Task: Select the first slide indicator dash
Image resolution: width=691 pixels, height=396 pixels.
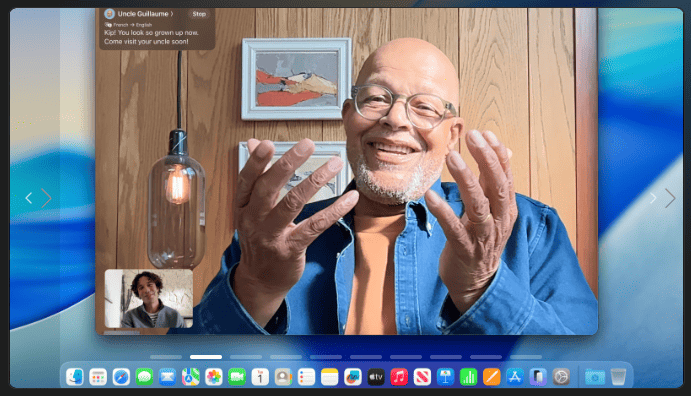Action: [x=166, y=357]
